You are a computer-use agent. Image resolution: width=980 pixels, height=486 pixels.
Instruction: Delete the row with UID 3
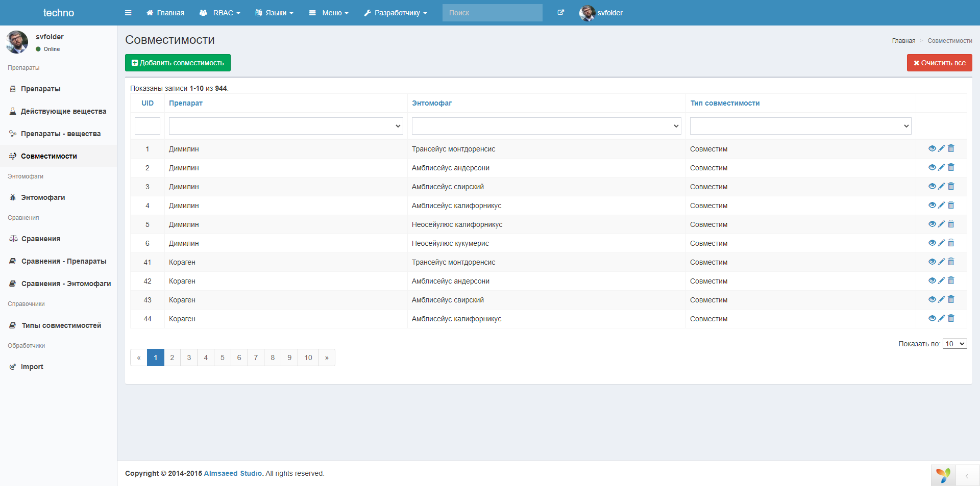(951, 186)
